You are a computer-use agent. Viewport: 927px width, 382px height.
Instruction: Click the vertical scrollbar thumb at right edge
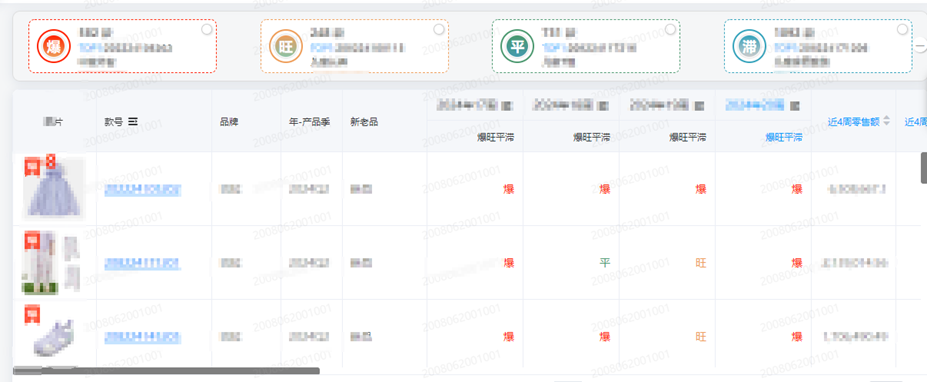[923, 168]
